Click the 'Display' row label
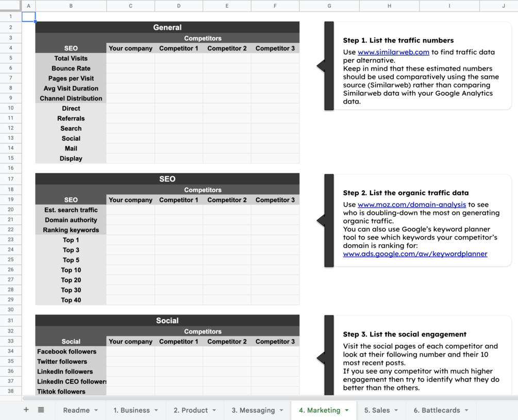The image size is (518, 420). [x=71, y=159]
